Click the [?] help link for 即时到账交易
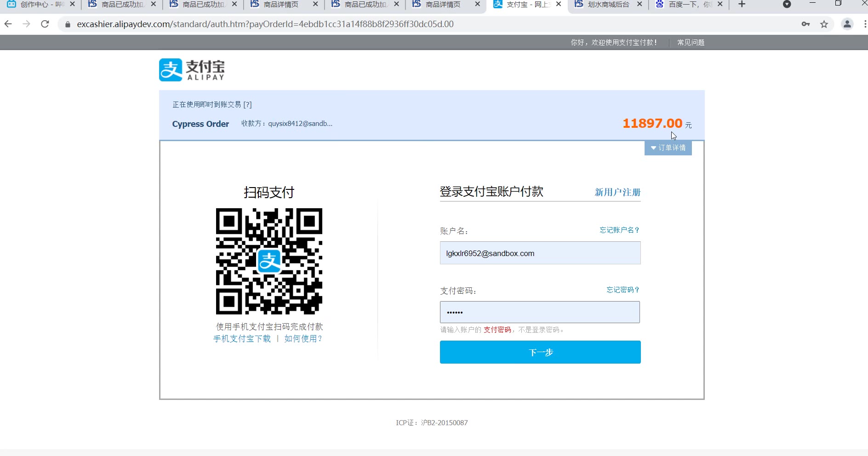This screenshot has height=456, width=868. [x=247, y=104]
